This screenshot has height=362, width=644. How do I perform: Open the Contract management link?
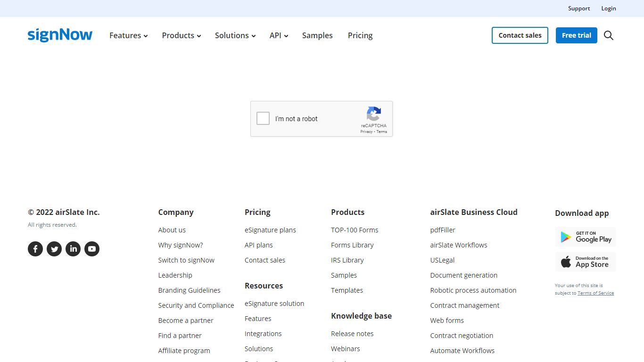(x=465, y=305)
